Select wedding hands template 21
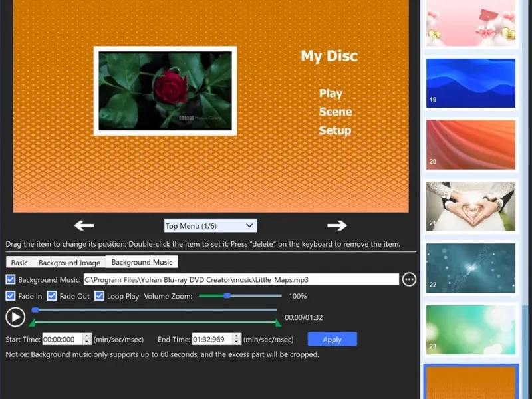This screenshot has height=399, width=532. 471,206
